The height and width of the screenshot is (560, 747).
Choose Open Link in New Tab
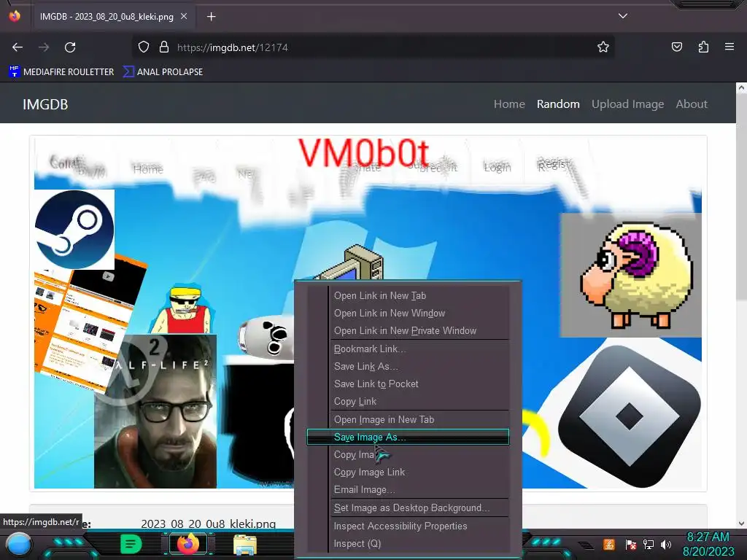tap(408, 296)
